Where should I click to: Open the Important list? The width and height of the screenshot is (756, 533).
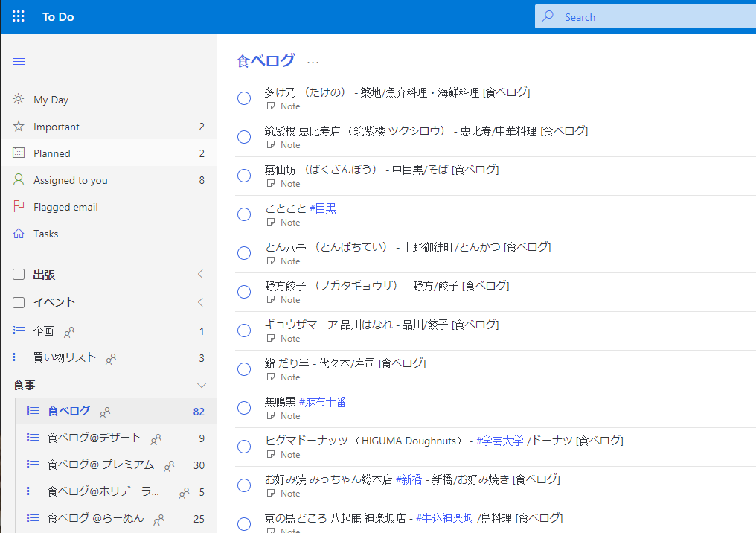click(109, 127)
